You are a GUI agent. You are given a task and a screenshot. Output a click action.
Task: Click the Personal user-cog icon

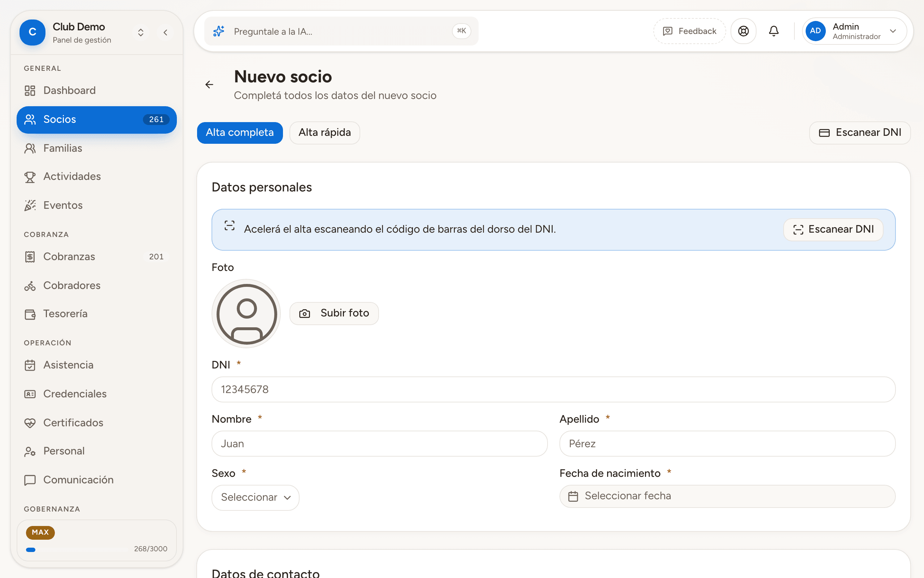coord(30,452)
